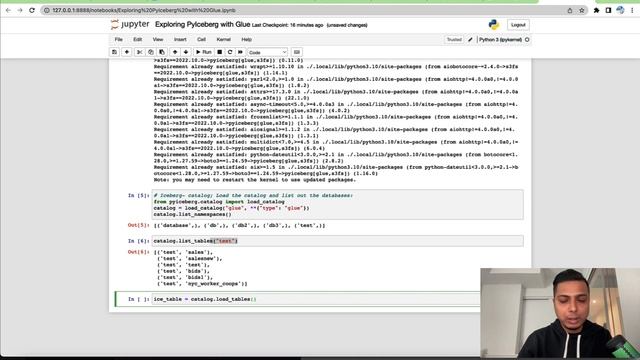The image size is (640, 360).
Task: Click the ice_table = catalog.load_tables cell
Action: (x=316, y=299)
